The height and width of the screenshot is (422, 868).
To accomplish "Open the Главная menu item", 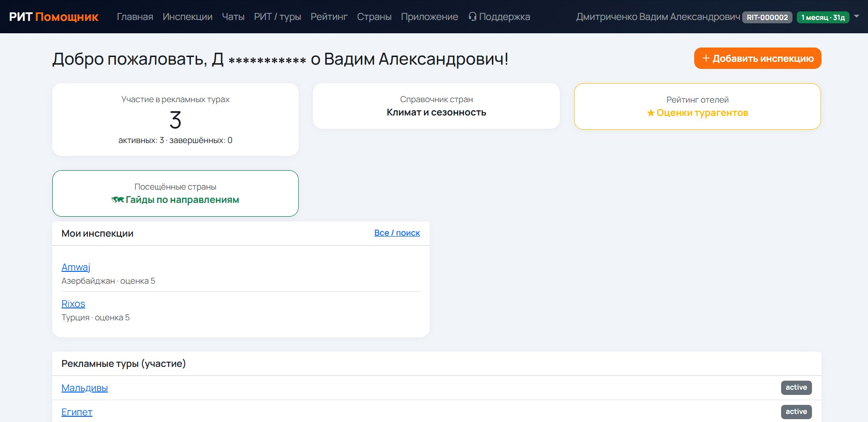I will click(x=135, y=17).
